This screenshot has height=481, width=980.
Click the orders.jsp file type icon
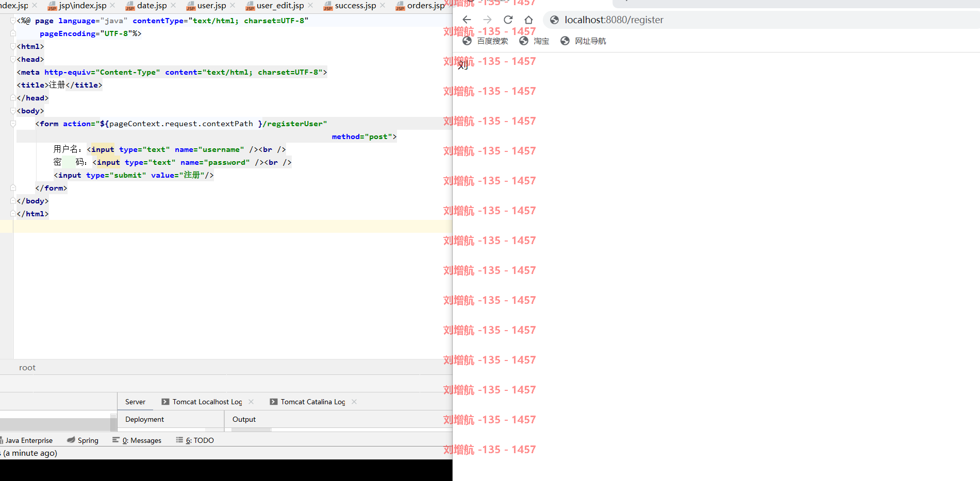(400, 6)
